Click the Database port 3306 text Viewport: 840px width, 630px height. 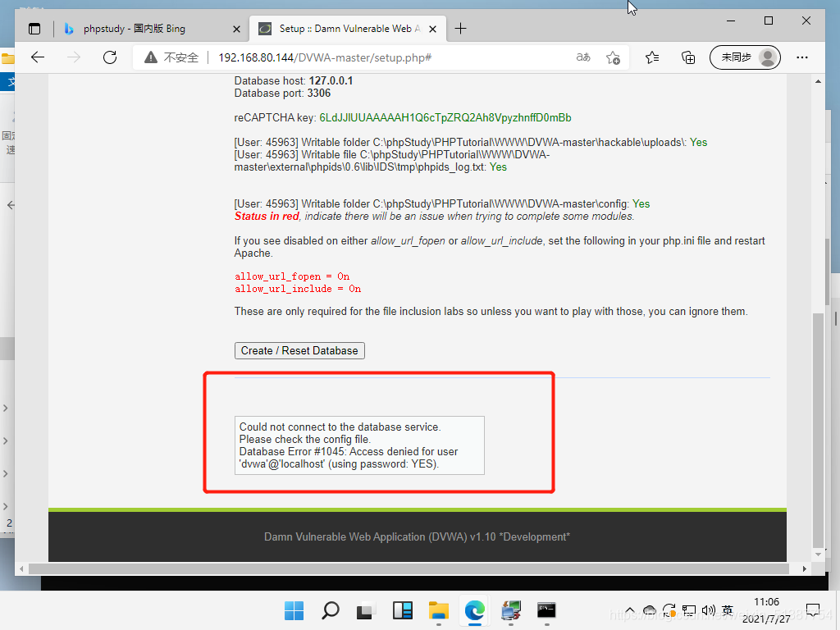pyautogui.click(x=282, y=94)
